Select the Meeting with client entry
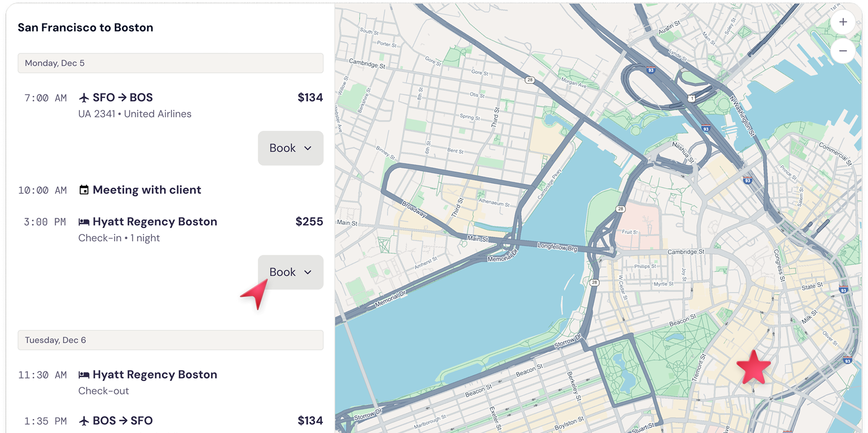This screenshot has width=868, height=433. (147, 190)
